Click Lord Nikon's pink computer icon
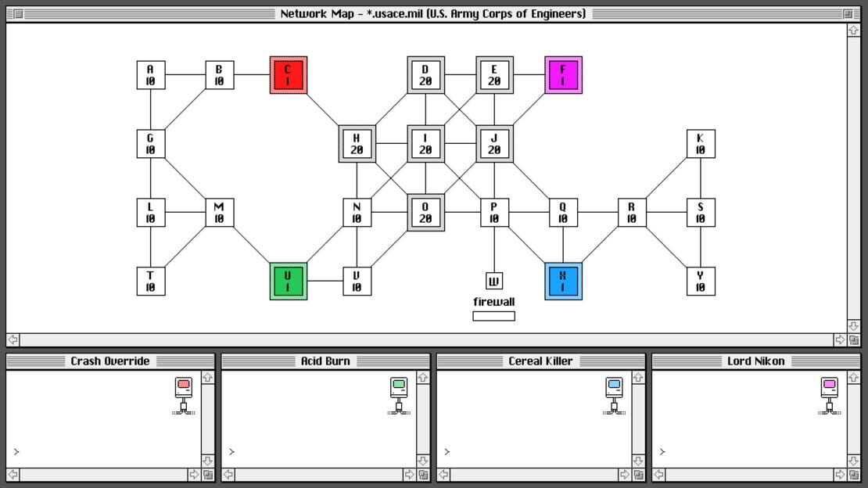Viewport: 868px width, 488px height. (x=829, y=396)
